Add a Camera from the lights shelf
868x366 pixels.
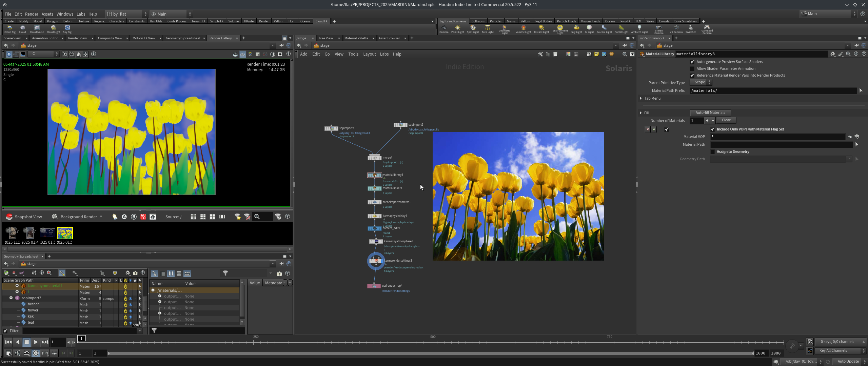pyautogui.click(x=444, y=29)
